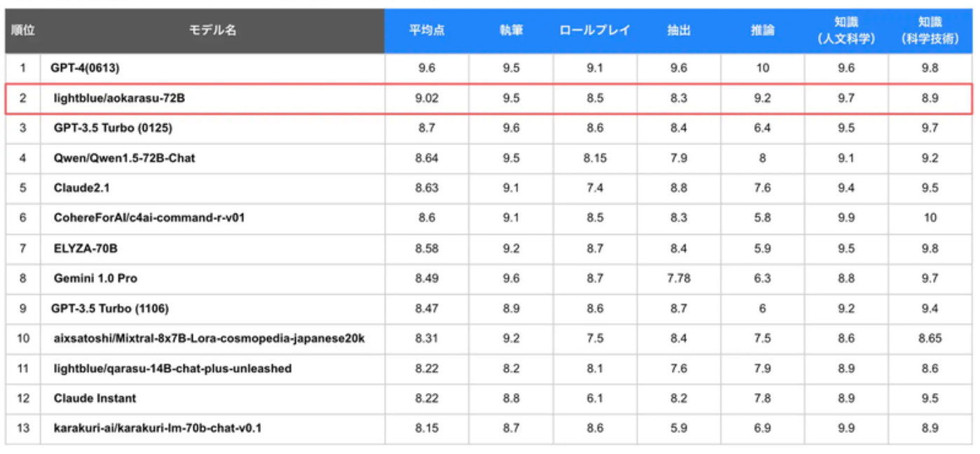Click the モデル名 column header

(212, 31)
